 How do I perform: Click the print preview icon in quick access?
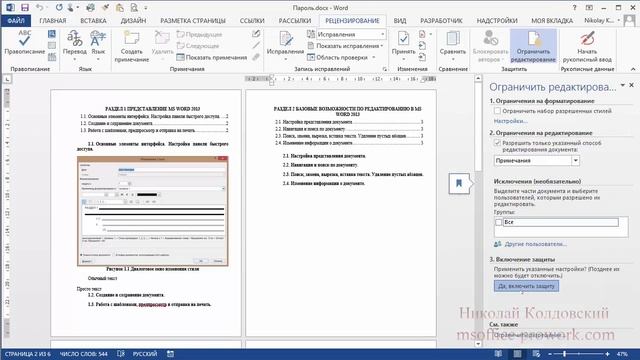[x=134, y=8]
